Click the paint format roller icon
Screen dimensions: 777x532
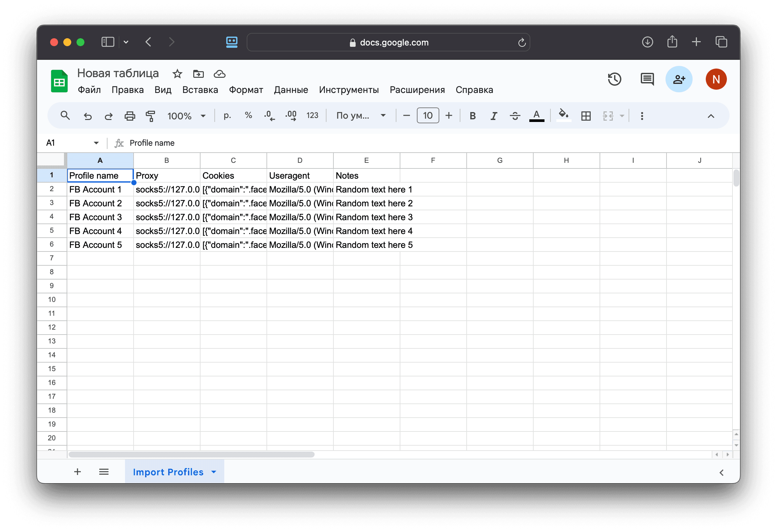(x=150, y=116)
